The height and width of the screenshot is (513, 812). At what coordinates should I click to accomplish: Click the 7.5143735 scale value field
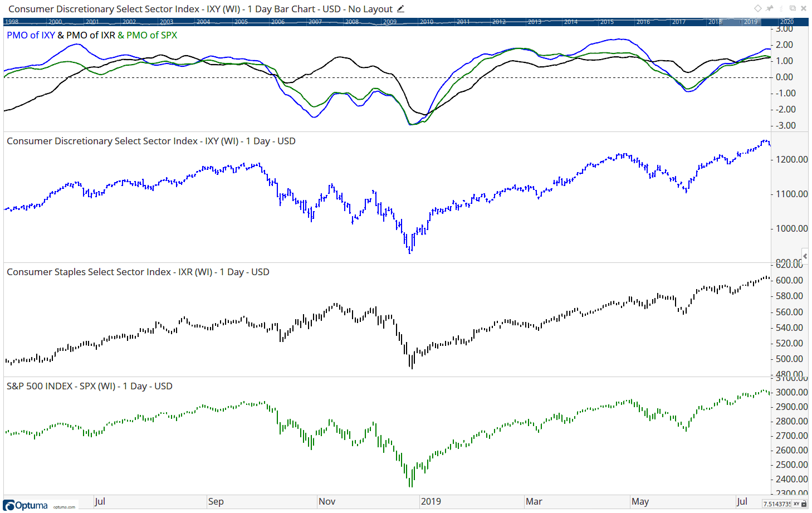[x=777, y=504]
